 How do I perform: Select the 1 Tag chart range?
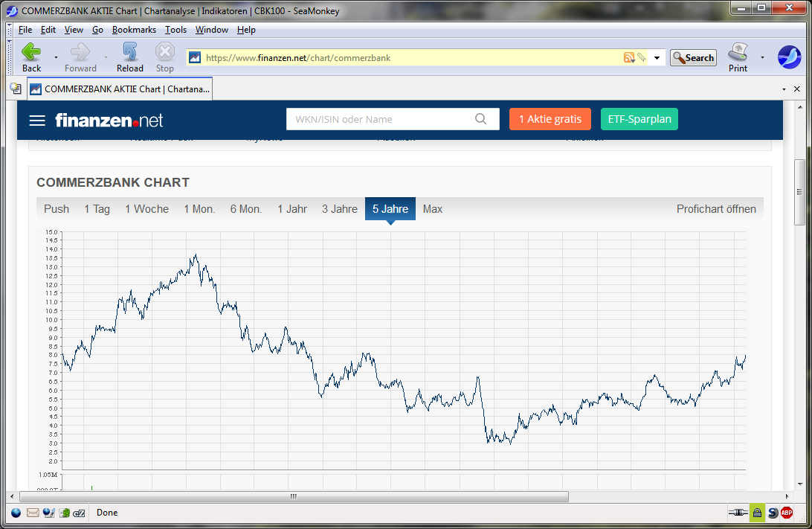point(97,209)
